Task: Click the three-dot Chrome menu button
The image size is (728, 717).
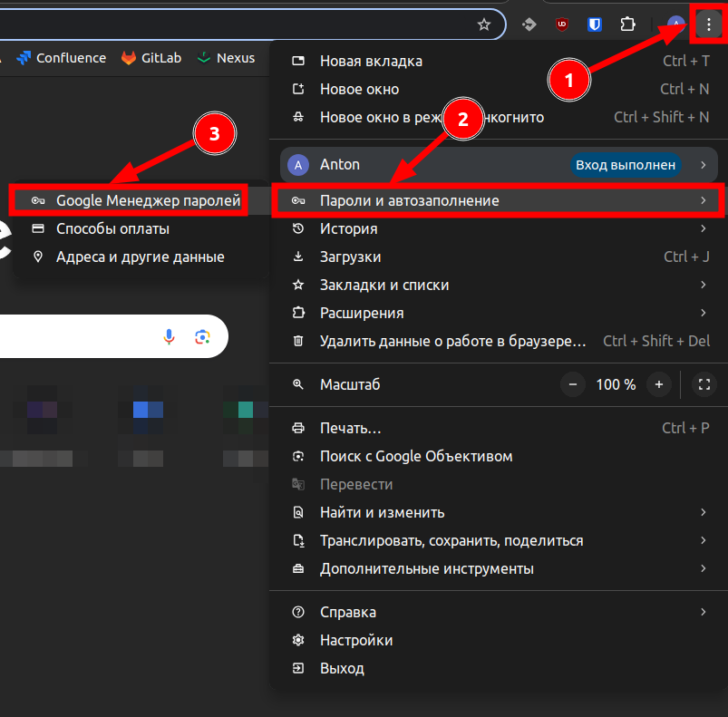Action: point(708,24)
